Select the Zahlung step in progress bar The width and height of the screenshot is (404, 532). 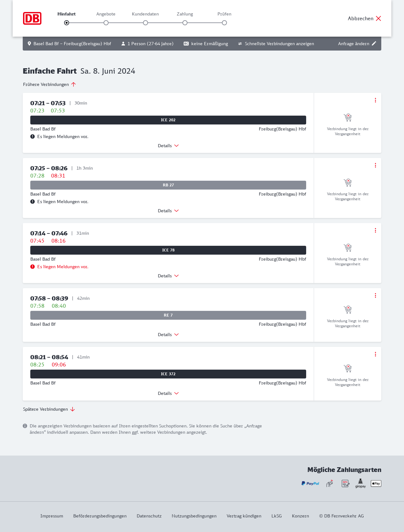(x=185, y=23)
